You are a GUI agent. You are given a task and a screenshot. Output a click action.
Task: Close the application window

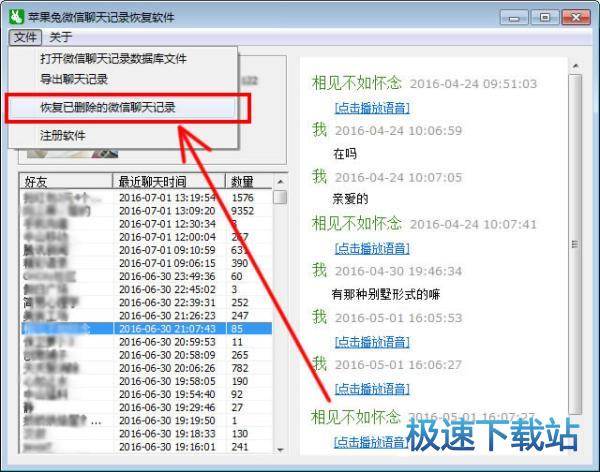[x=576, y=17]
